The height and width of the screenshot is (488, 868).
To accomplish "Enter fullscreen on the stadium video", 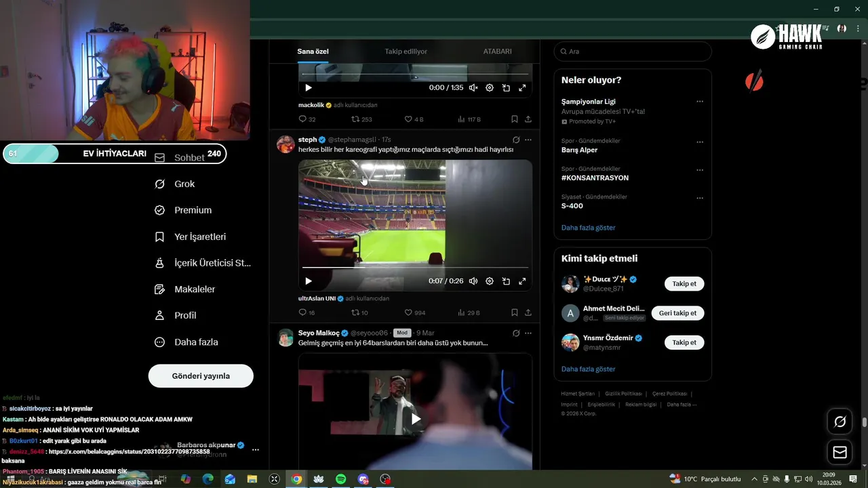I will (x=522, y=281).
